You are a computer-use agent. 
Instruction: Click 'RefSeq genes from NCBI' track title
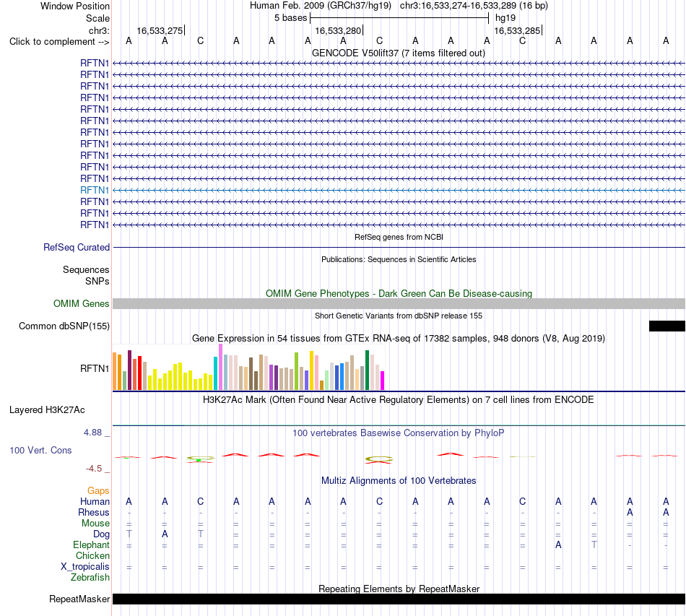point(399,237)
